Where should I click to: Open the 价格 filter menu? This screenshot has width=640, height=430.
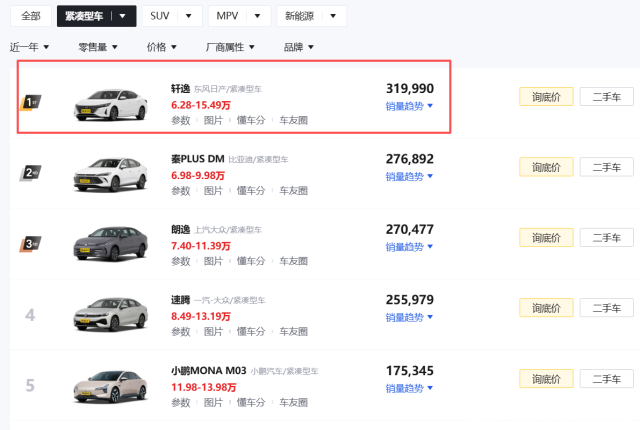pyautogui.click(x=161, y=47)
